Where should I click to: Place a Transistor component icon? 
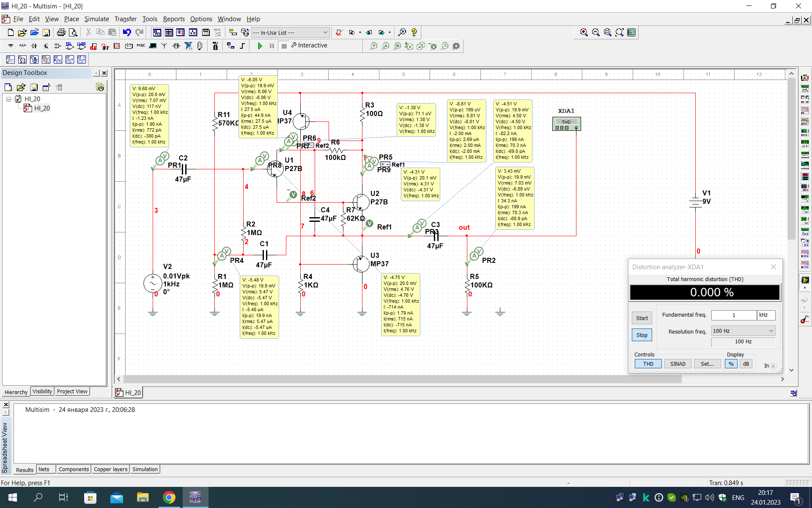[46, 46]
